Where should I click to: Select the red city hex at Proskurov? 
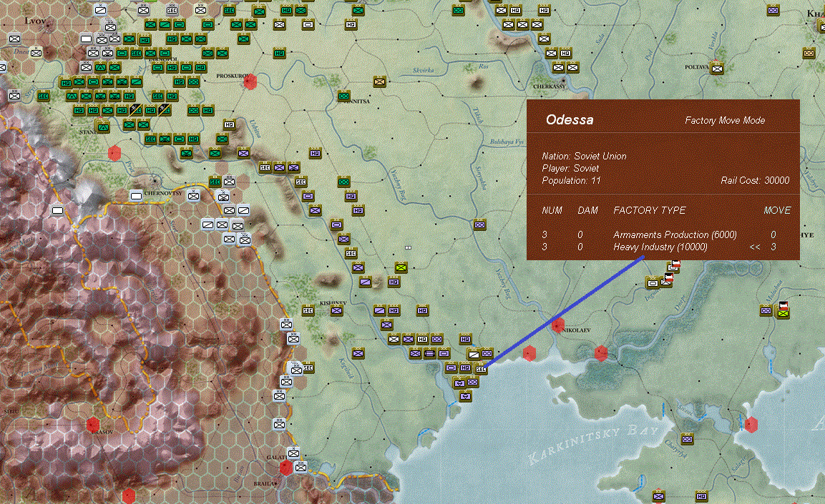click(x=250, y=81)
